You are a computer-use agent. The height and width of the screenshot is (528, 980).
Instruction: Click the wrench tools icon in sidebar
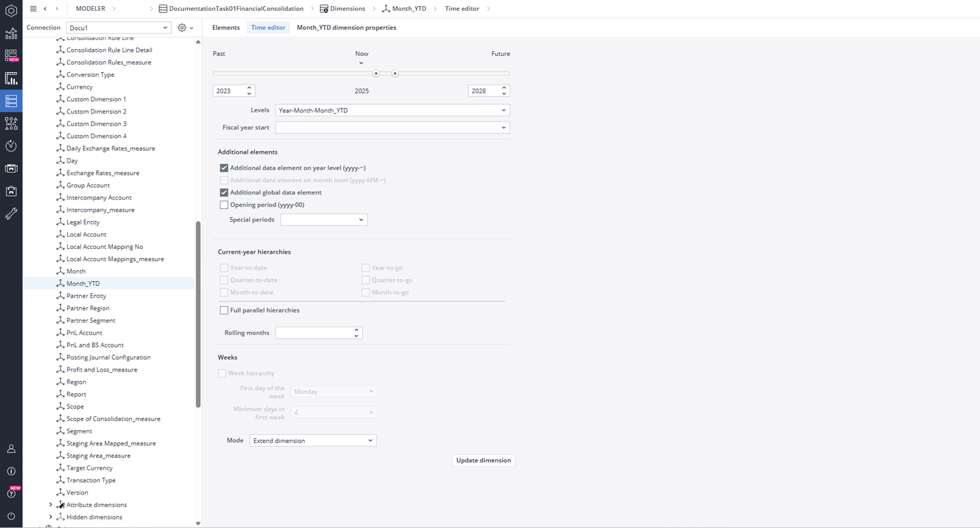click(x=11, y=214)
